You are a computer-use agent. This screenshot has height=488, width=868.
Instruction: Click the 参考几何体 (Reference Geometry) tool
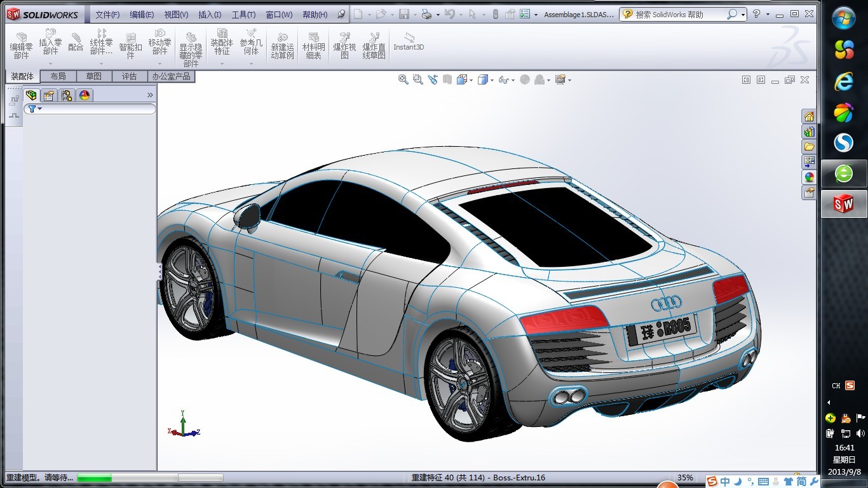tap(251, 43)
